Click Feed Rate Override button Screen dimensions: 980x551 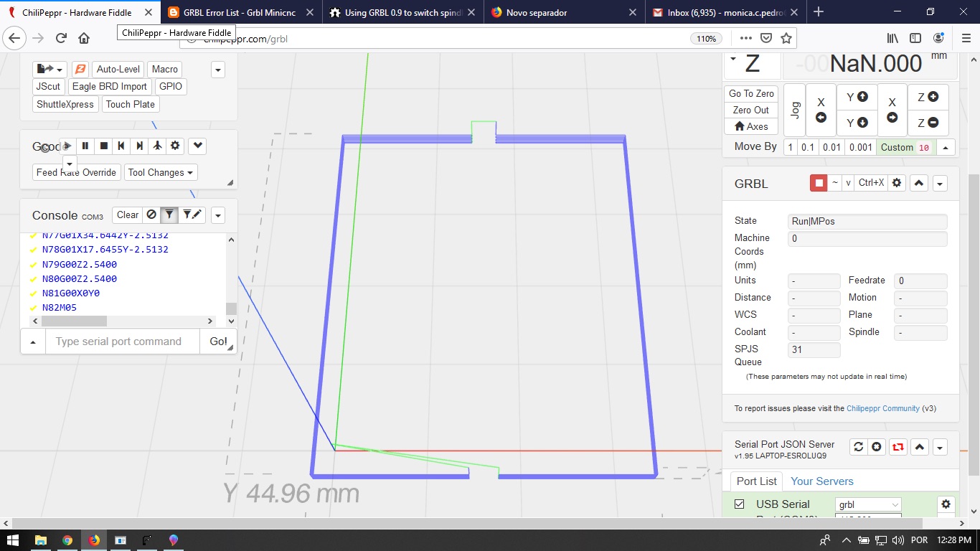[76, 172]
